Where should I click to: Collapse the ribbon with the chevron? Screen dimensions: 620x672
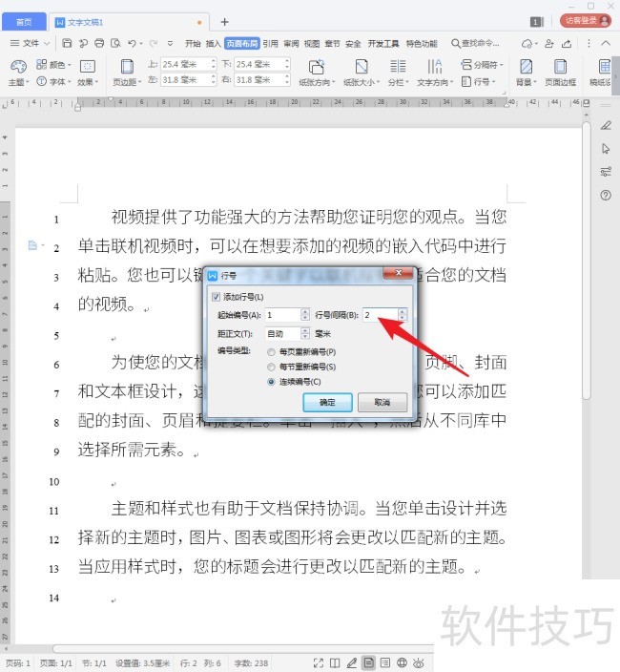pyautogui.click(x=606, y=43)
